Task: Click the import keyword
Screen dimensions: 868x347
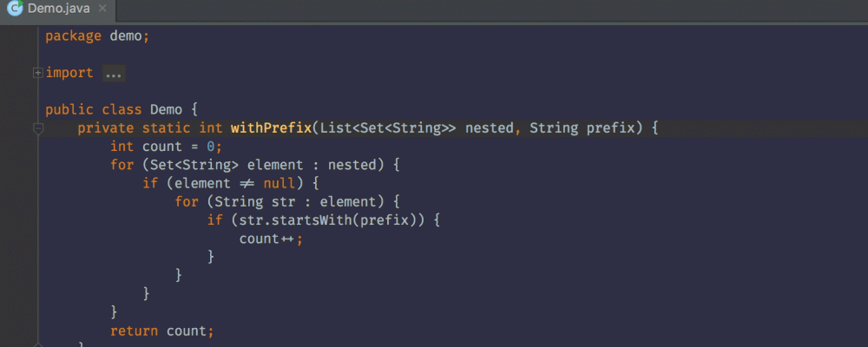Action: (69, 73)
